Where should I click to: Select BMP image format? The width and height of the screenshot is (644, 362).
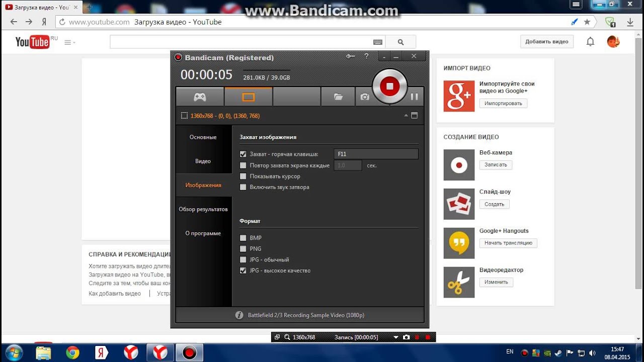point(244,238)
